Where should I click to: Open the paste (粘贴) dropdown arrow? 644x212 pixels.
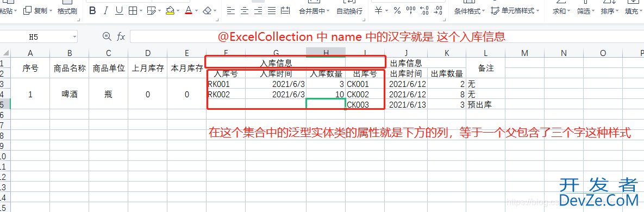(x=16, y=11)
